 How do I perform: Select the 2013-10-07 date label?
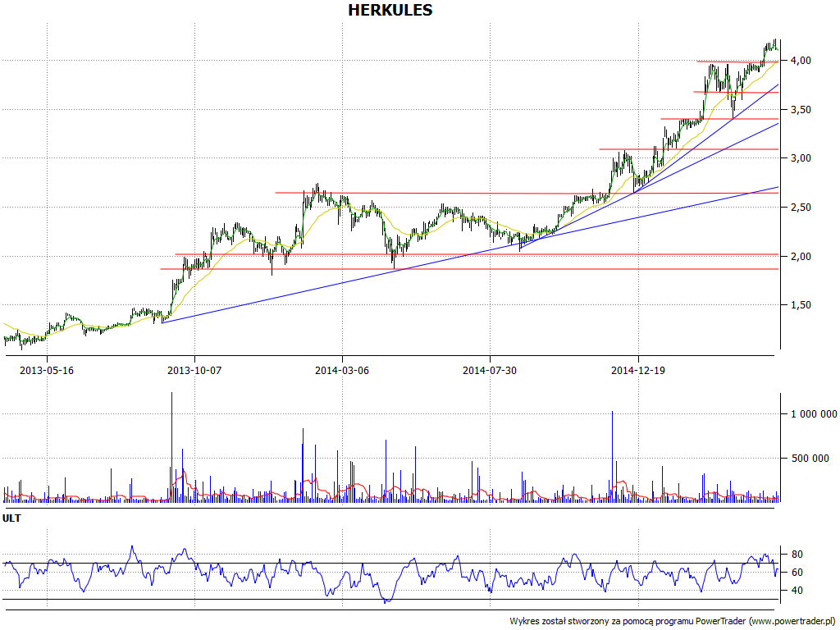(x=194, y=370)
